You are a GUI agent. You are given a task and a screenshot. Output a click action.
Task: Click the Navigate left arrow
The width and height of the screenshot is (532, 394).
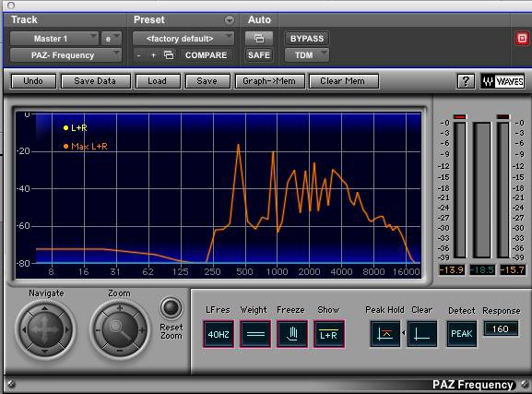point(24,329)
